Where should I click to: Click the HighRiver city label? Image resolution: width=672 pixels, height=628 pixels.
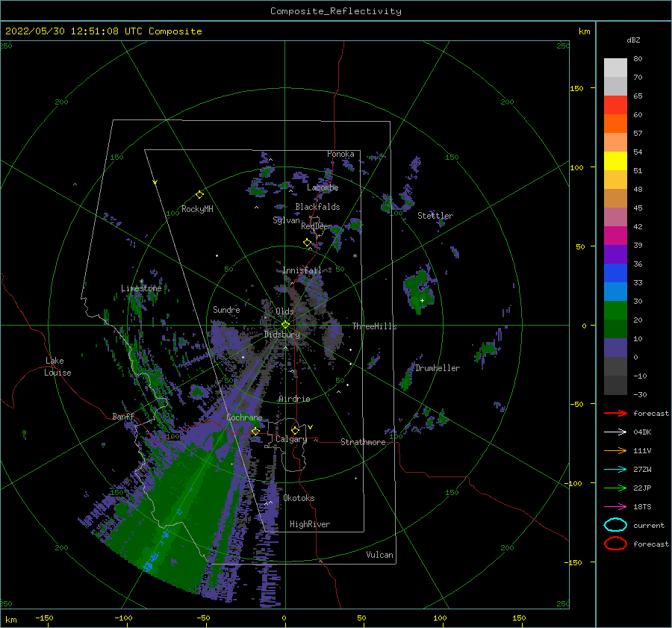(310, 524)
